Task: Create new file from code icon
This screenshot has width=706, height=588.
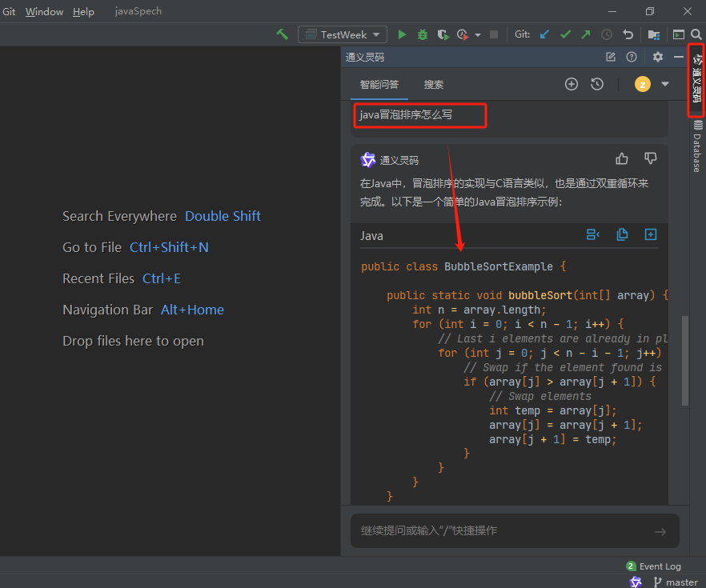Action: click(x=651, y=234)
